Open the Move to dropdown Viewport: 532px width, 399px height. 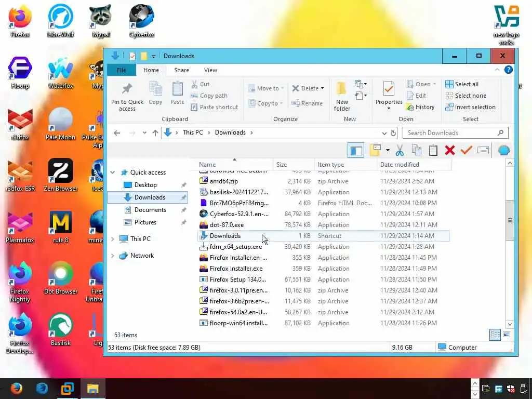(x=265, y=88)
